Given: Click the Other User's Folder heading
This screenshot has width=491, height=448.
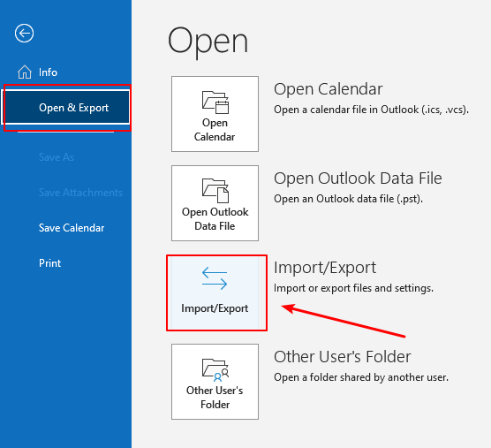Looking at the screenshot, I should point(343,356).
